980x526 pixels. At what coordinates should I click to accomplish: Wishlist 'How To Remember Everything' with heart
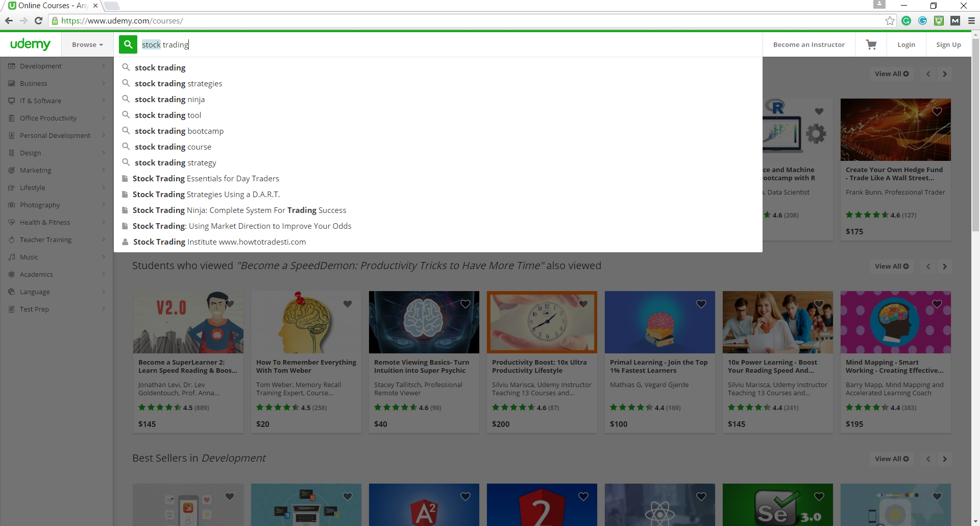(x=348, y=304)
